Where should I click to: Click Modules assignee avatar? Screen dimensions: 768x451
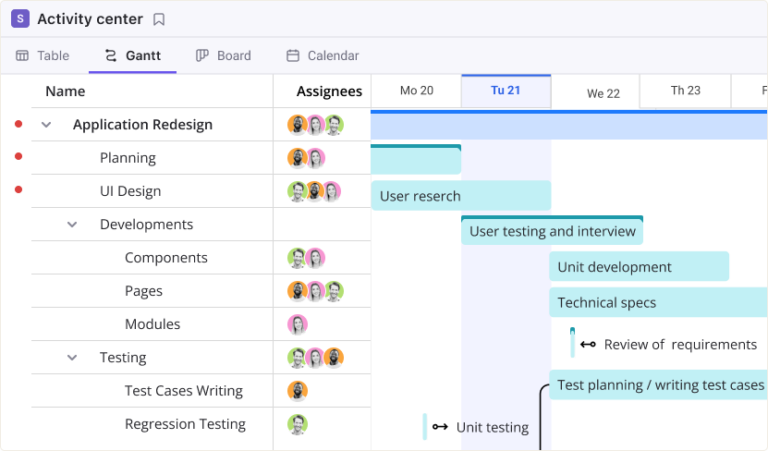tap(297, 324)
